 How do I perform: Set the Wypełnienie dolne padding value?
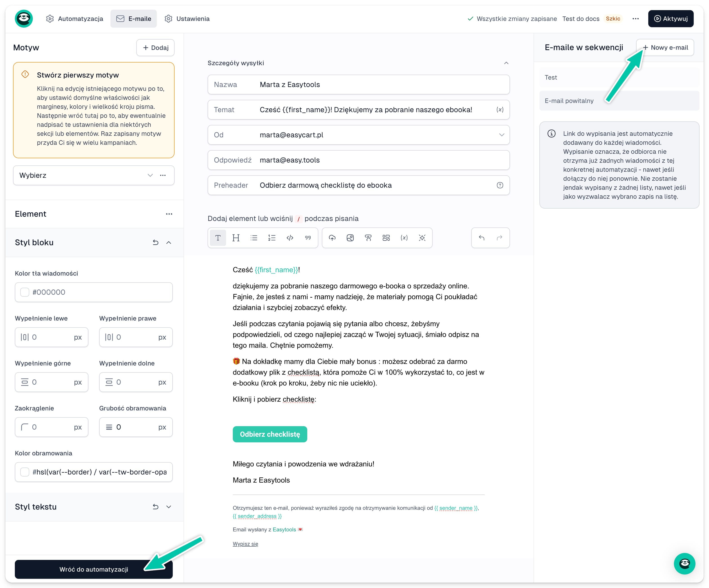[136, 382]
